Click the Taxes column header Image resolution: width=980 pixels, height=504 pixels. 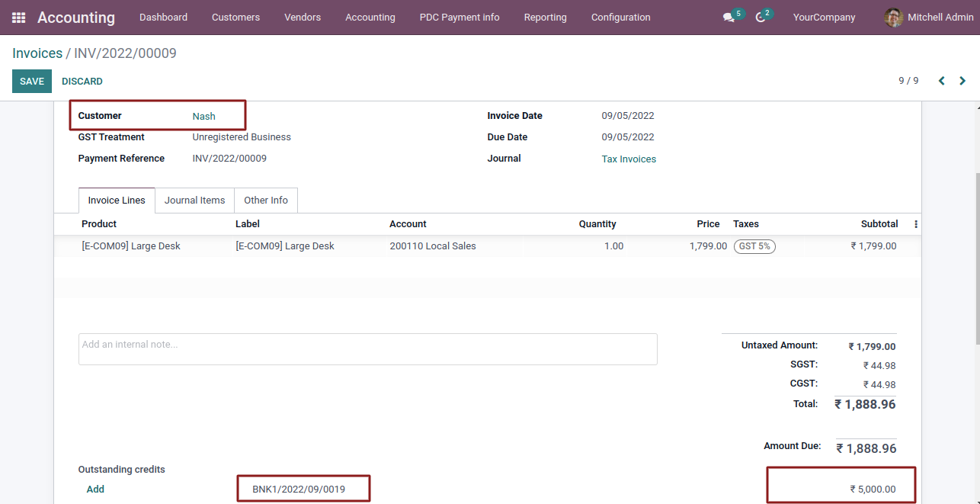(x=746, y=224)
